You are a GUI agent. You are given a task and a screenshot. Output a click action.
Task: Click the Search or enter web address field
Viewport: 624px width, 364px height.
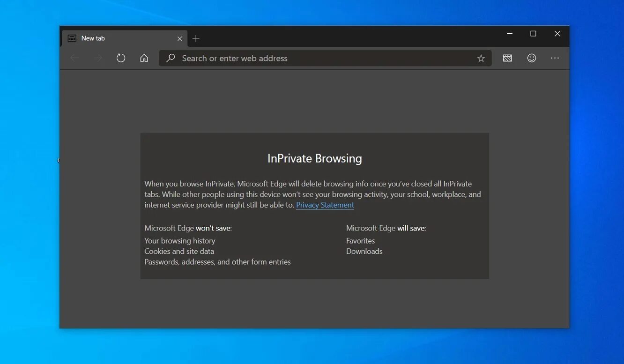click(325, 58)
